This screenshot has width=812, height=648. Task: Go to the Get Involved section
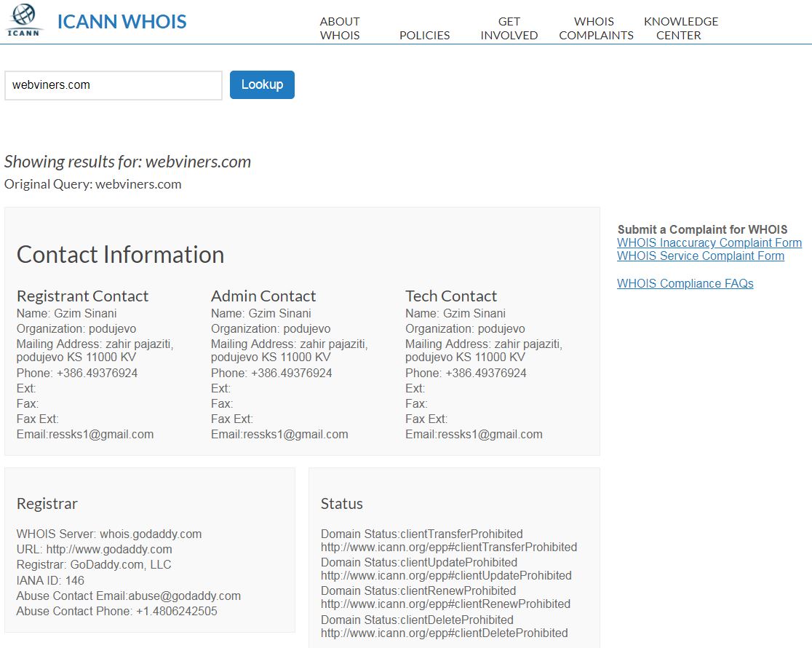click(509, 28)
